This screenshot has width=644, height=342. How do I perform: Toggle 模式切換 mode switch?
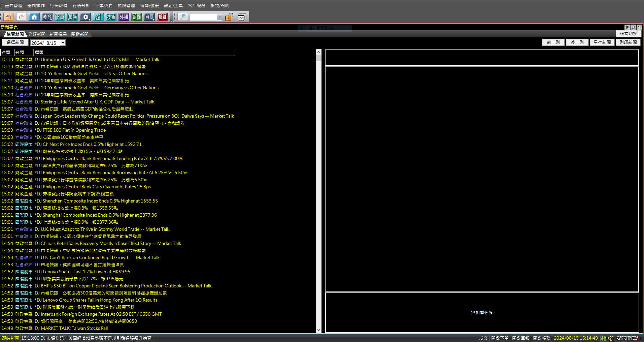pos(628,34)
